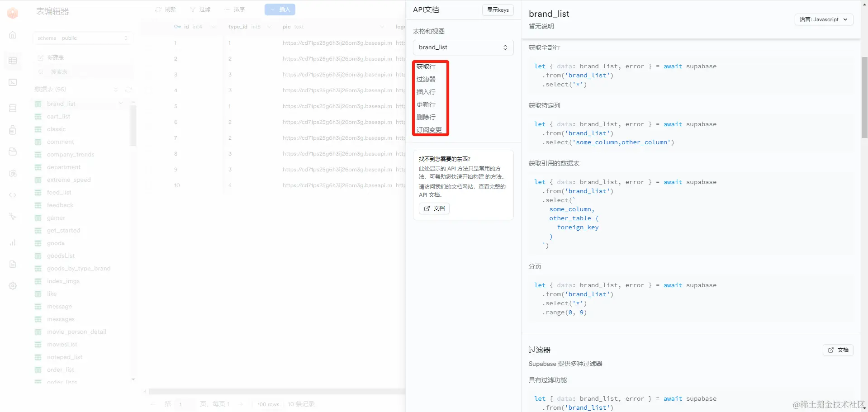
Task: Jump to the 获取行 section
Action: [x=426, y=66]
